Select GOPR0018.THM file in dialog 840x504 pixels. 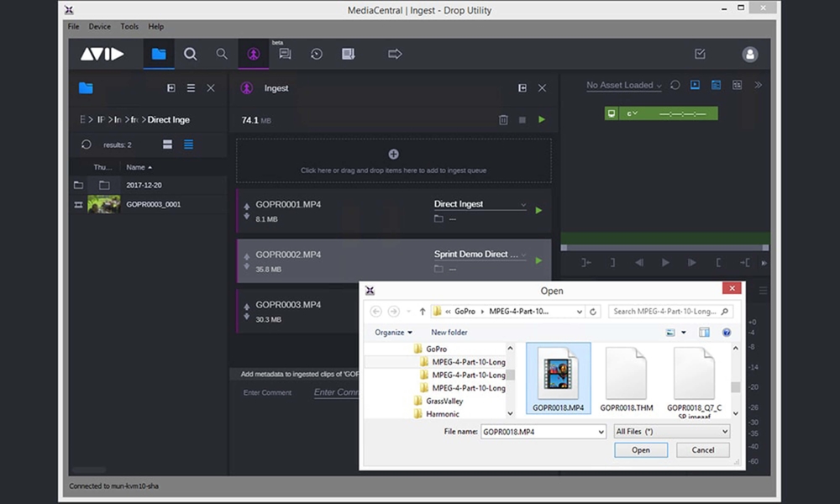click(x=627, y=379)
